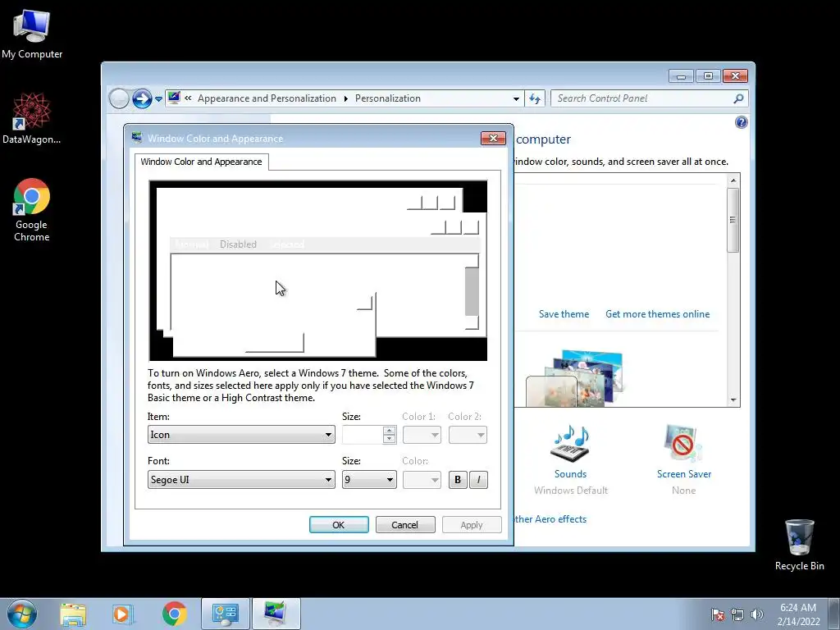Open the Sounds settings icon

pos(570,444)
